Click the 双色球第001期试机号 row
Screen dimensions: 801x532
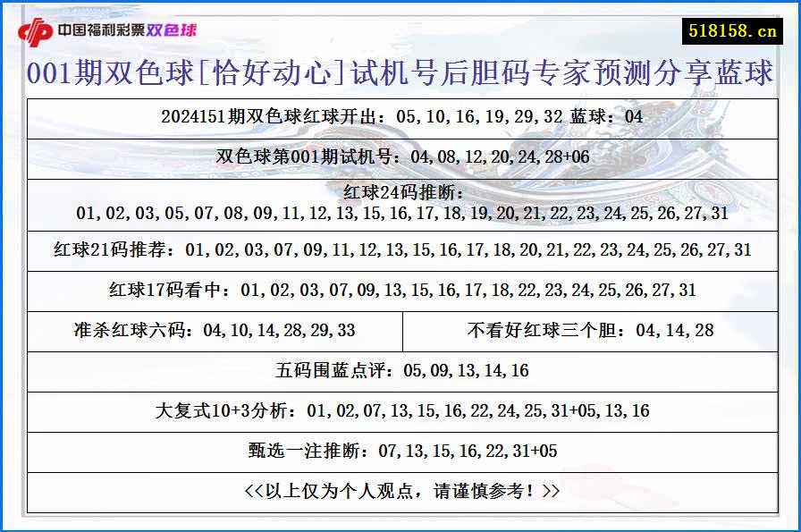[400, 156]
